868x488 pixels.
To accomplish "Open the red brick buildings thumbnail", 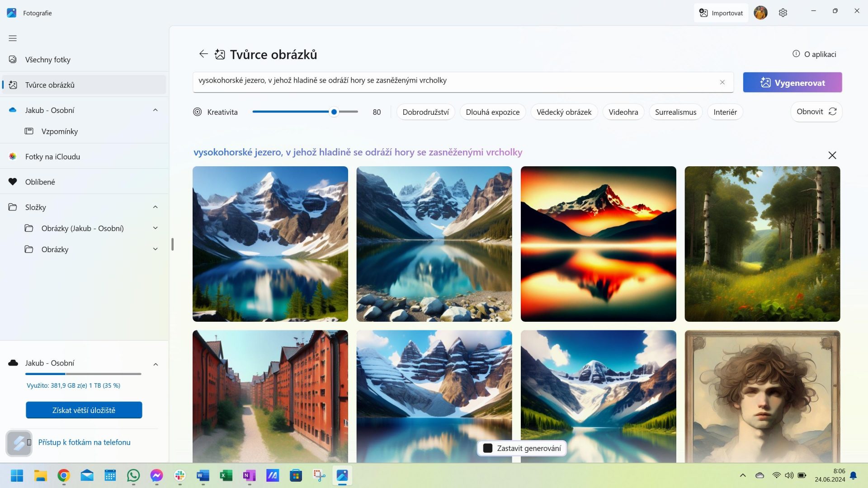I will (x=270, y=396).
